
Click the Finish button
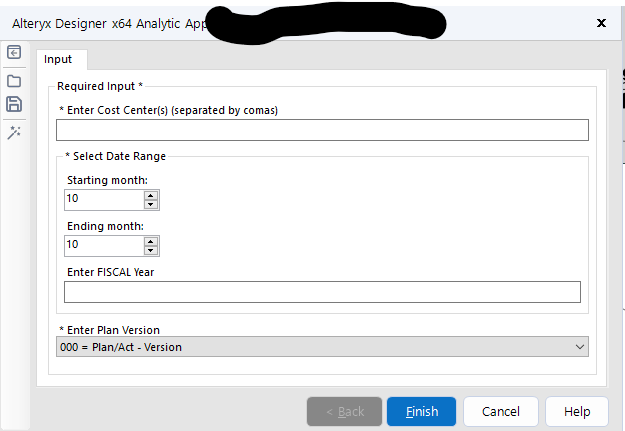pyautogui.click(x=421, y=411)
